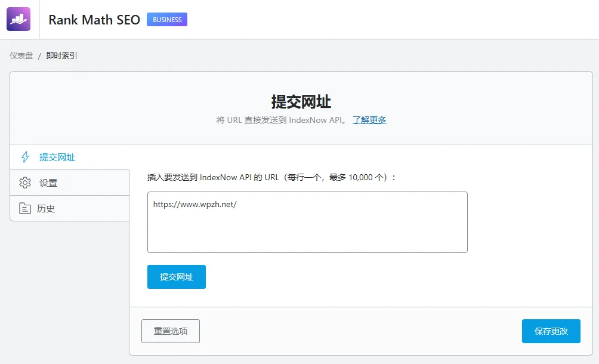
Task: Click the gear icon next to 设置
Action: point(24,184)
